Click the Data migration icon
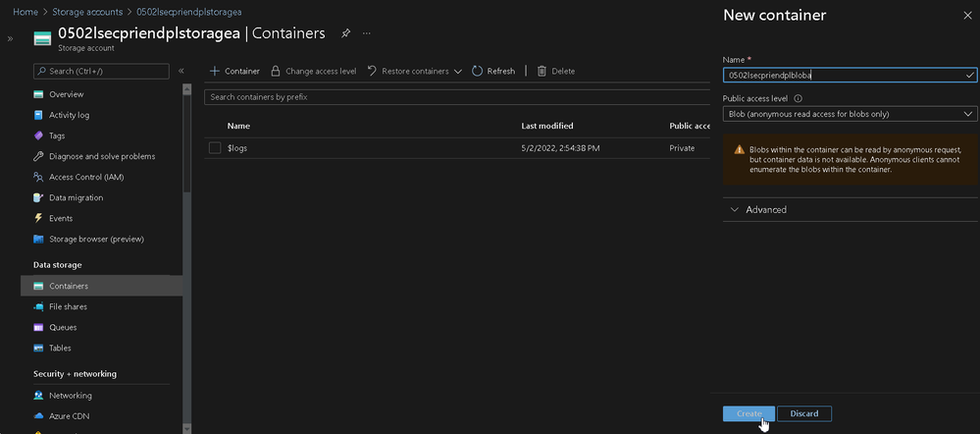This screenshot has height=434, width=980. point(39,197)
